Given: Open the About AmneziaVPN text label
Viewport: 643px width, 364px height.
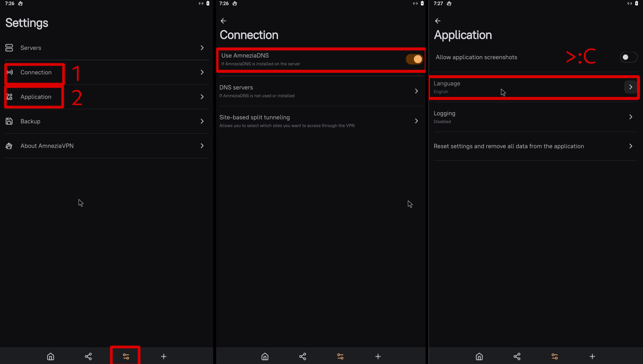Looking at the screenshot, I should click(x=47, y=146).
